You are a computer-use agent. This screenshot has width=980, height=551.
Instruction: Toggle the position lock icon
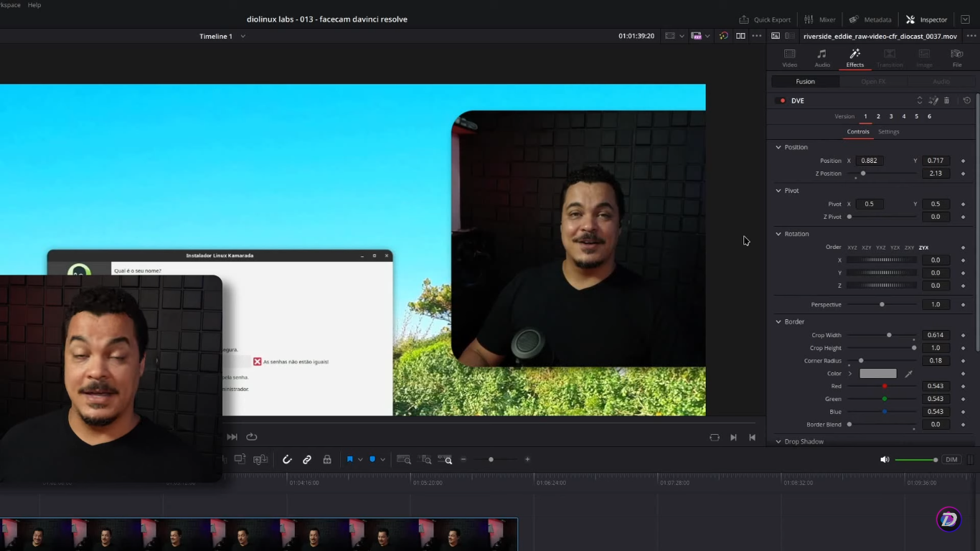[x=327, y=460]
